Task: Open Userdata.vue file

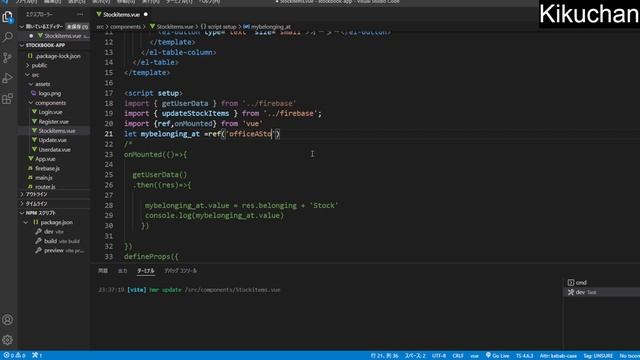Action: click(55, 150)
